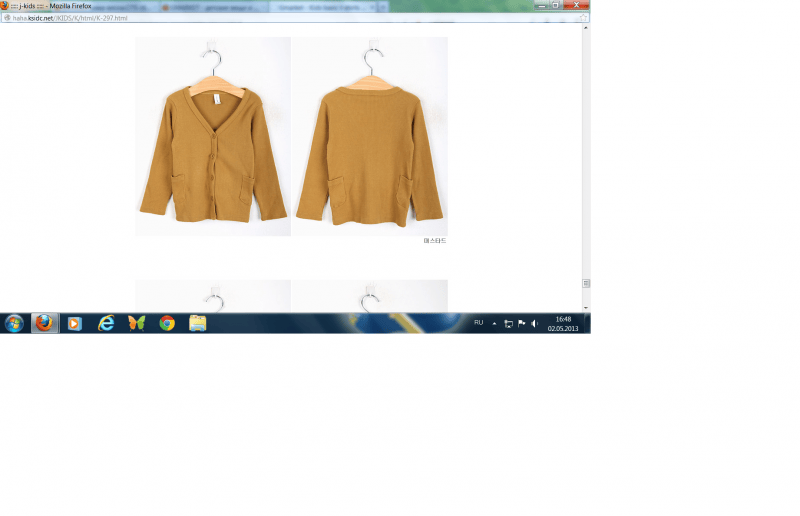Click the back-view mustard cardigan image
Screen dimensions: 800x516
370,136
